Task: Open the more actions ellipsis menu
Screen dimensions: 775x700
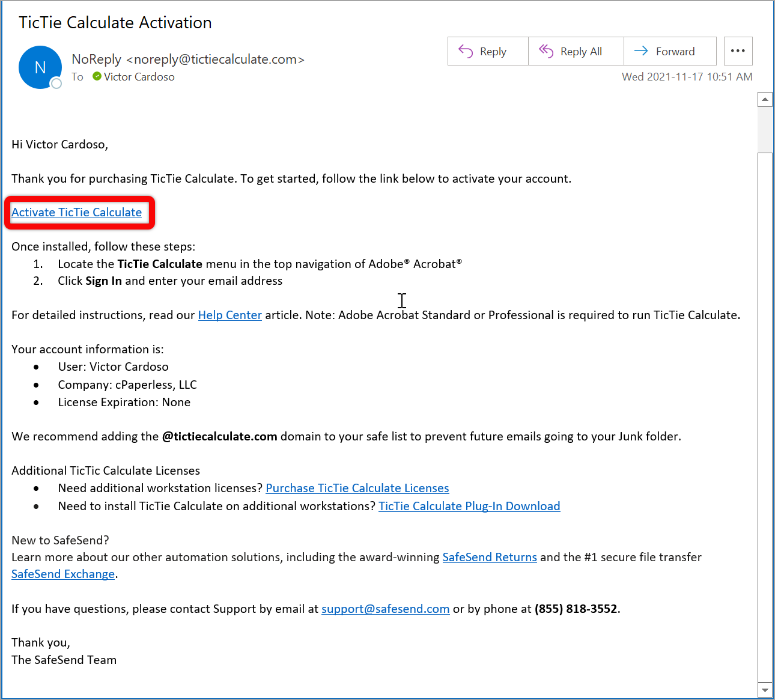Action: (x=738, y=51)
